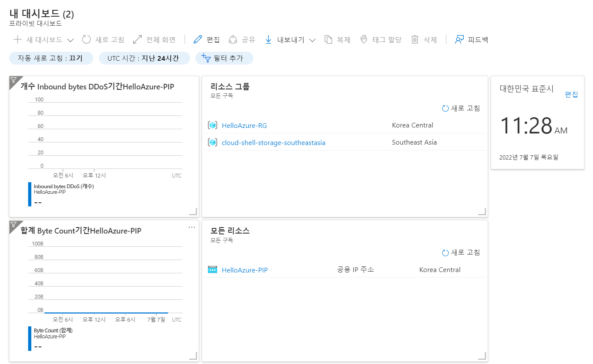
Task: Click the cloud-shell-storage-southeastasia cube icon
Action: pos(212,142)
